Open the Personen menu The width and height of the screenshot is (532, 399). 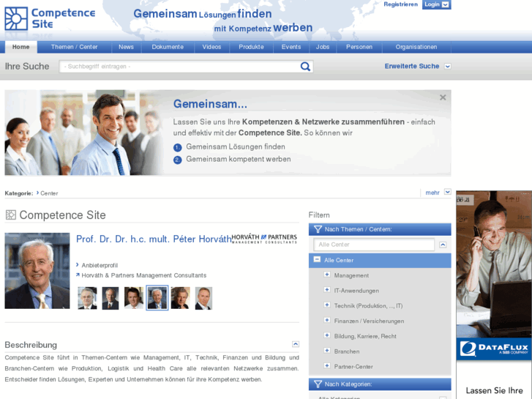point(359,47)
